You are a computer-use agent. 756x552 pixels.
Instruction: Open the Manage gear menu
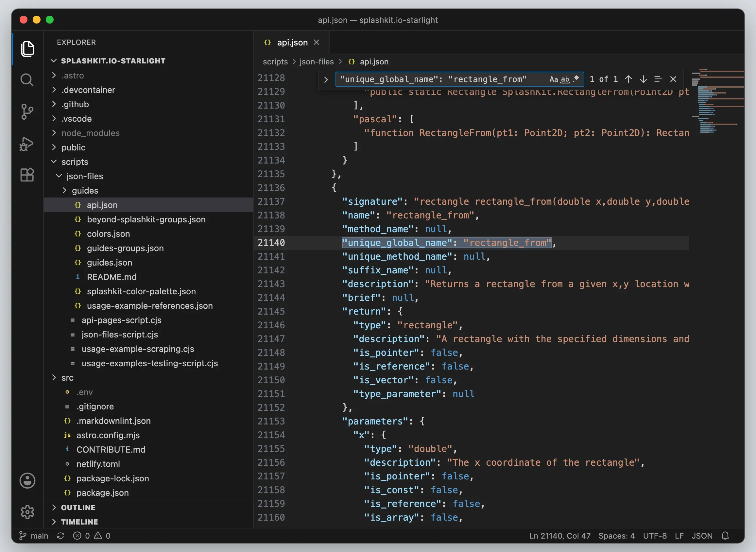(x=27, y=511)
